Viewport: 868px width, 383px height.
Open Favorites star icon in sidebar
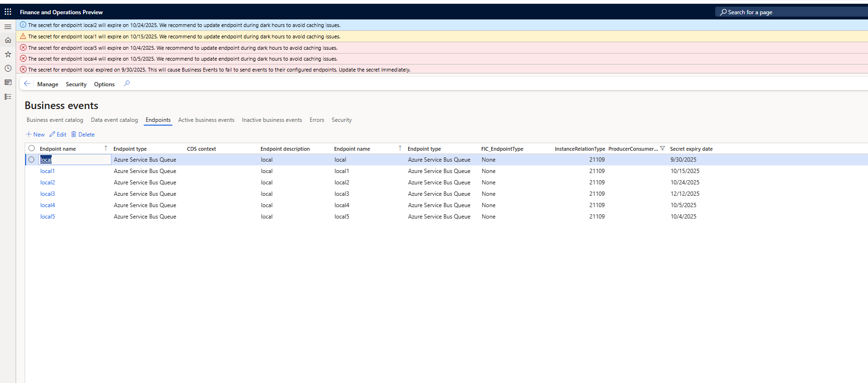pos(8,55)
